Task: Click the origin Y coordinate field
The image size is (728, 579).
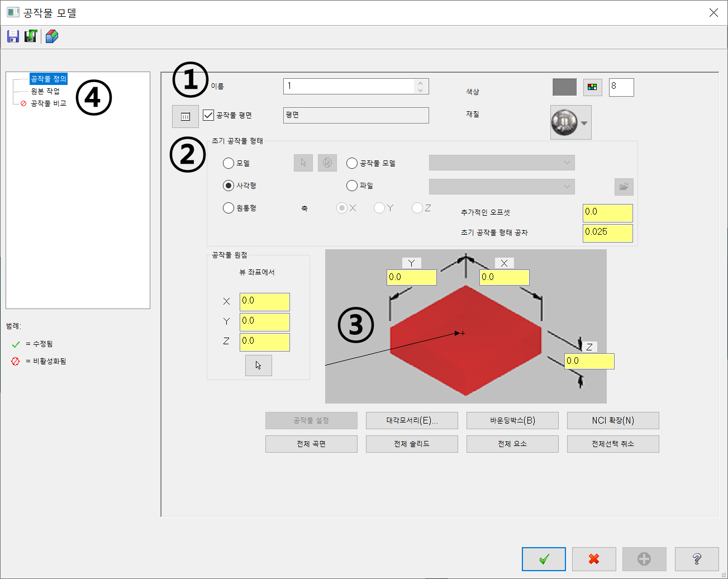Action: (265, 322)
